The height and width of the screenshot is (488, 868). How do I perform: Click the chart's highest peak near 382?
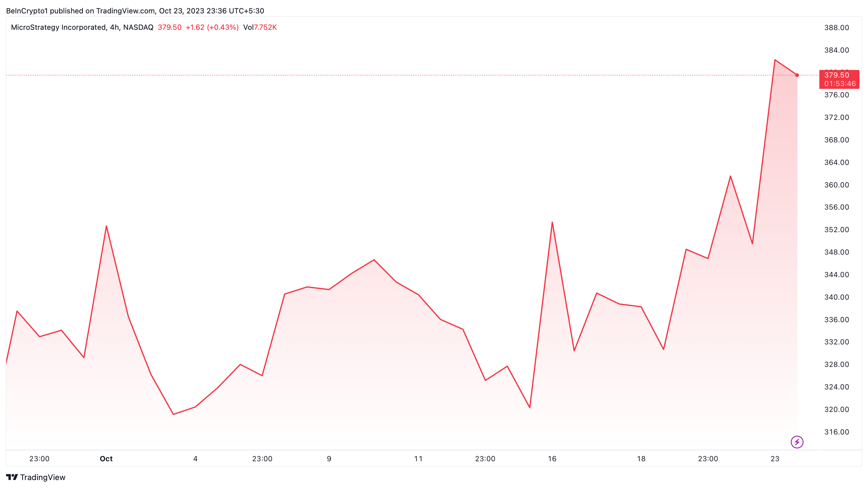pos(775,60)
